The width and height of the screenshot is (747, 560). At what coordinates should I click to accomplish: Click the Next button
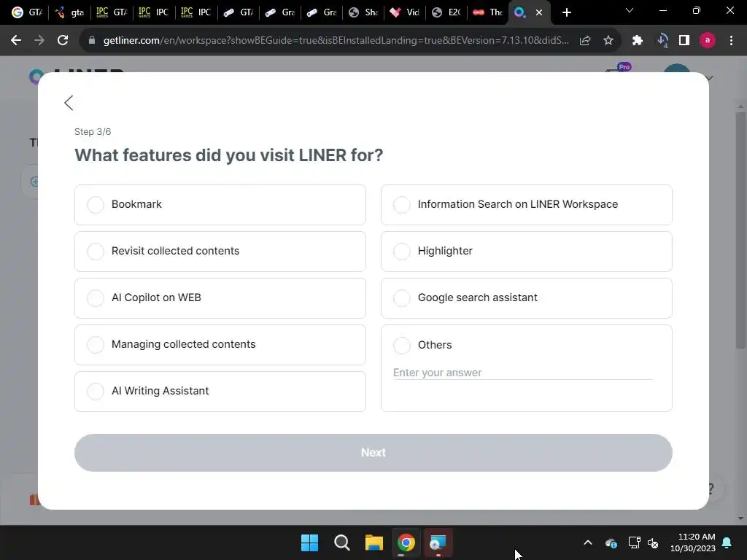click(x=373, y=452)
